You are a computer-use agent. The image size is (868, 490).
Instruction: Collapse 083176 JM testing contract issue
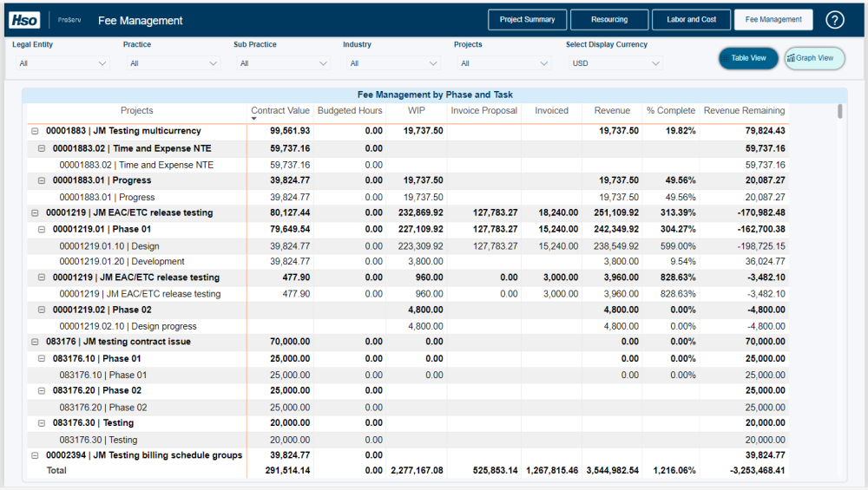tap(35, 342)
